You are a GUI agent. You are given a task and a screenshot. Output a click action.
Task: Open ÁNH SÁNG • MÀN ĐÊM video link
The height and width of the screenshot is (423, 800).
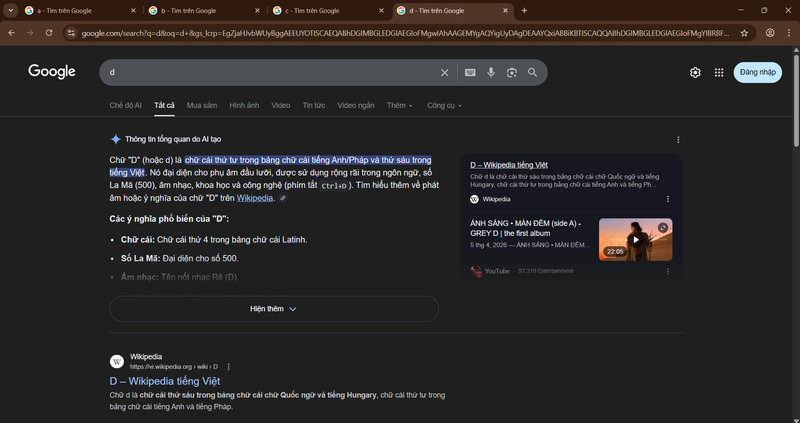pos(526,228)
